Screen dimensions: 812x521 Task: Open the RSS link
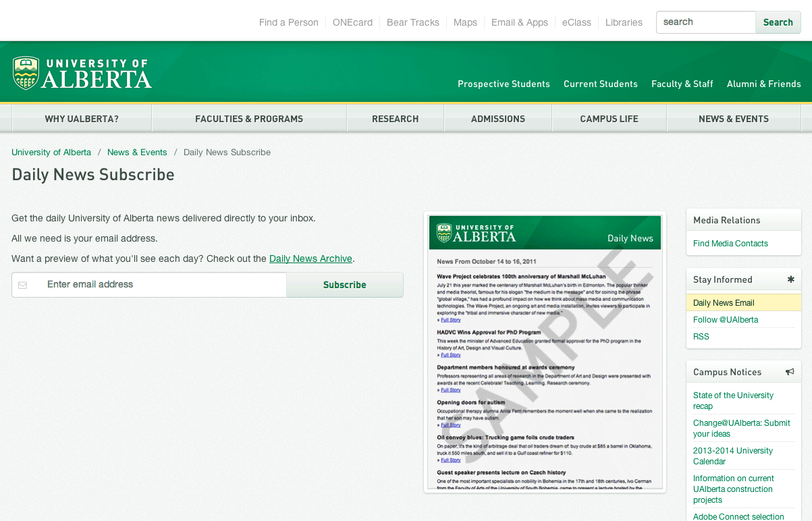coord(701,337)
